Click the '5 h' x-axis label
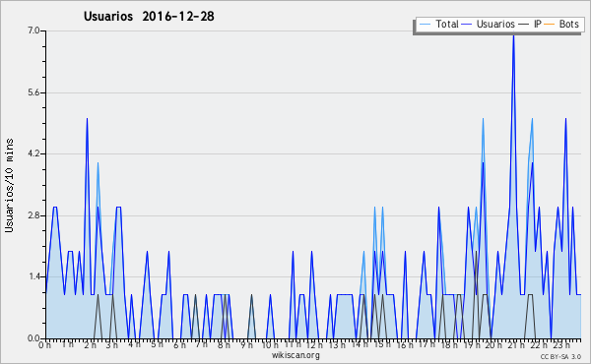 157,344
